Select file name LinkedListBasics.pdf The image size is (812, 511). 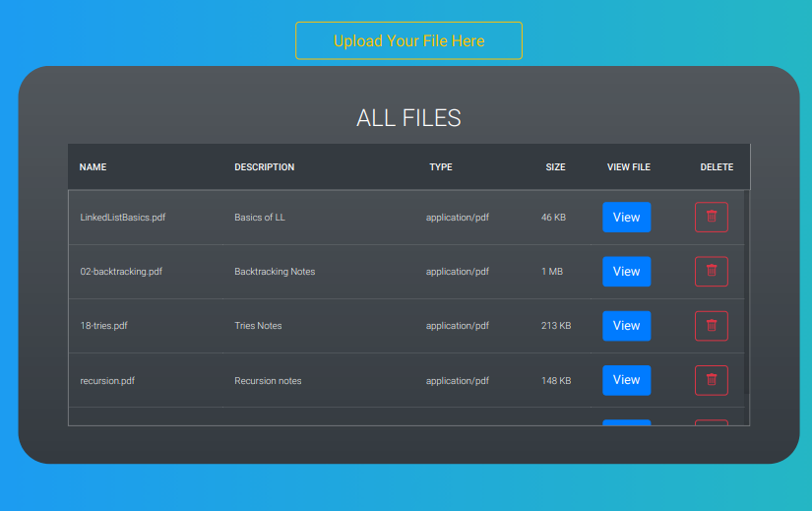[123, 218]
